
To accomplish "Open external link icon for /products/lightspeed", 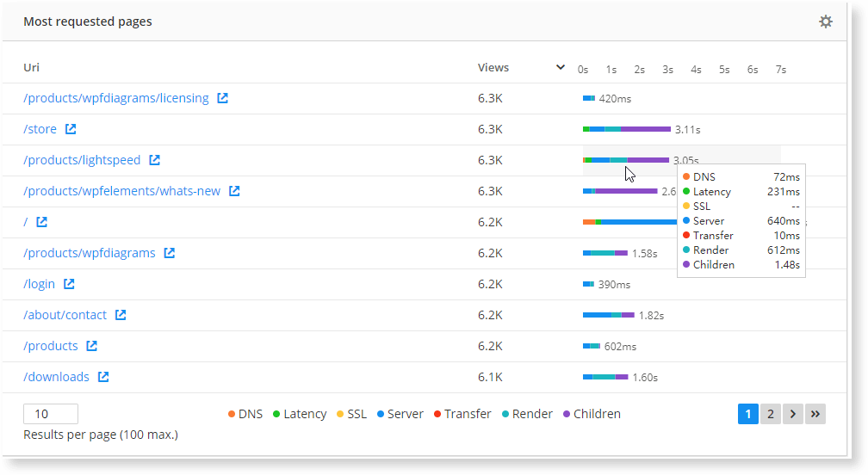I will click(154, 160).
